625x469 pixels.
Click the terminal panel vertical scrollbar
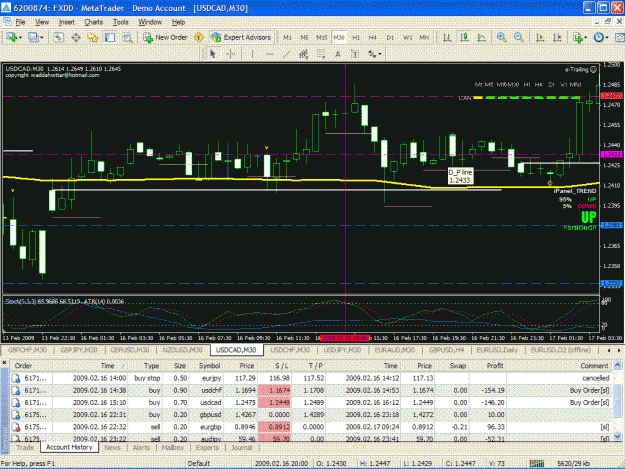617,400
